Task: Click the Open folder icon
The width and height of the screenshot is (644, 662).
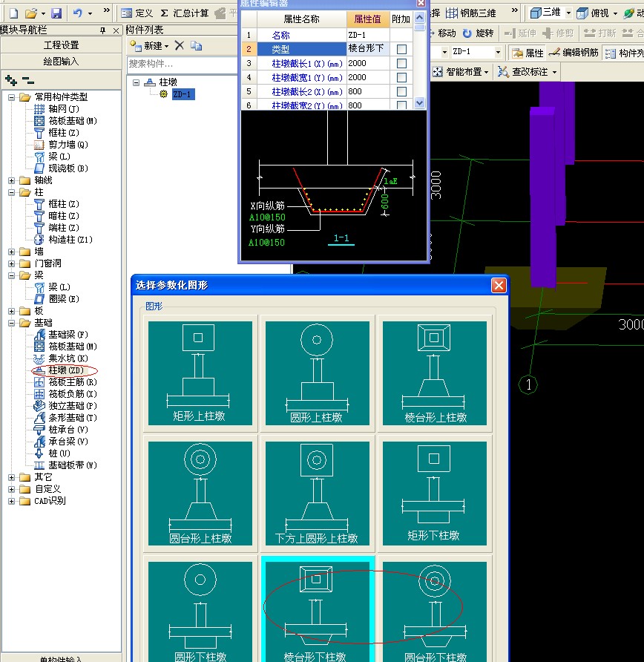Action: (31, 13)
